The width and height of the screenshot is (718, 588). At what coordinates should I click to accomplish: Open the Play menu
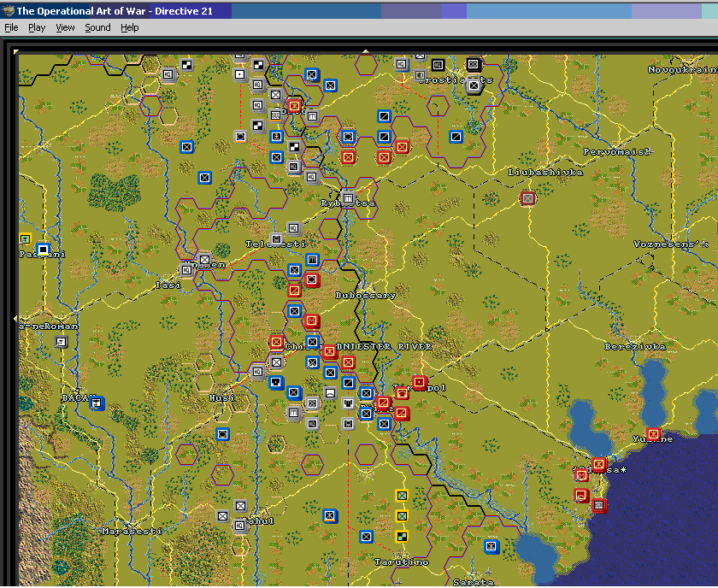pyautogui.click(x=37, y=27)
